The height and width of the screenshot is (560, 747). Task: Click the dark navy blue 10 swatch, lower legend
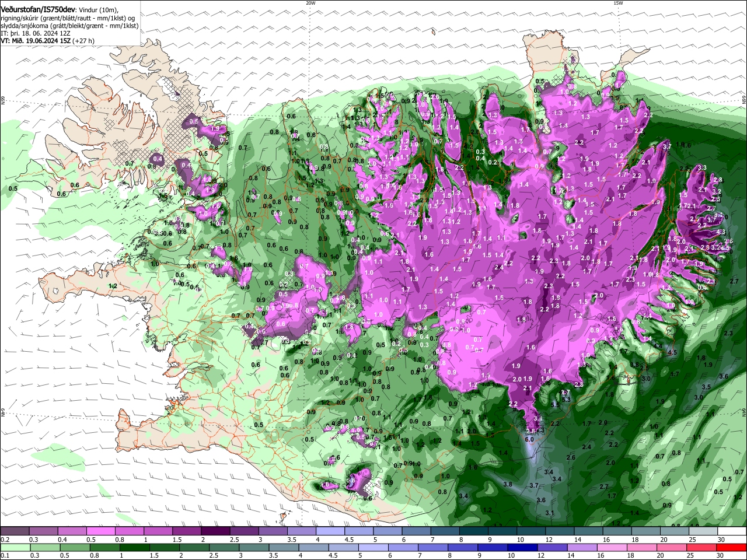pyautogui.click(x=521, y=547)
